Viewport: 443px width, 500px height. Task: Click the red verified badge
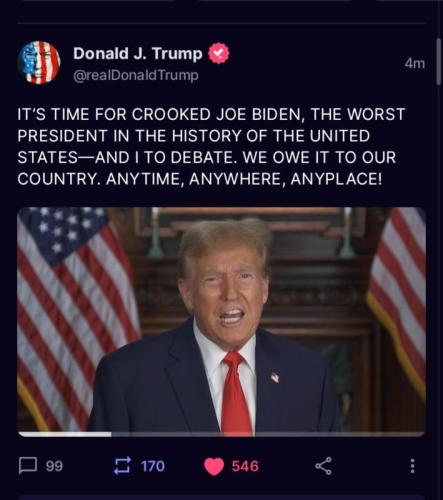219,53
